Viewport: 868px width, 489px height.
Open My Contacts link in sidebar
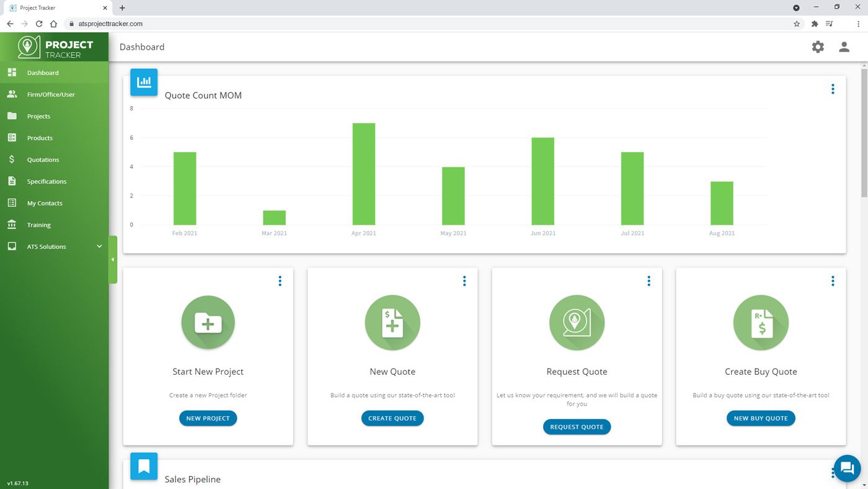(x=54, y=203)
